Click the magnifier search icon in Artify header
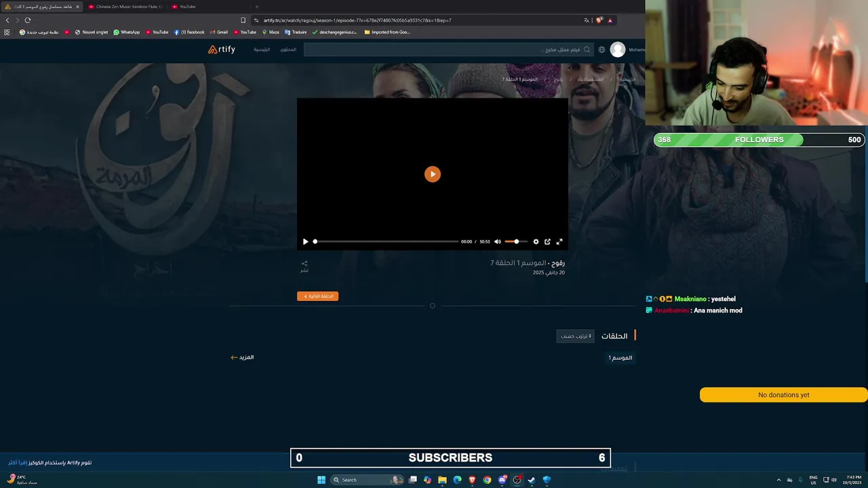Image resolution: width=868 pixels, height=488 pixels. click(x=587, y=49)
